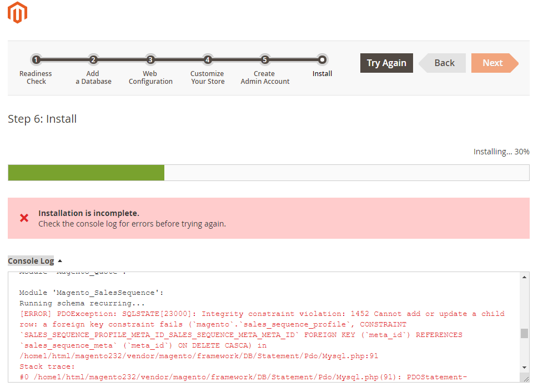Click the Readiness Check step label
Image resolution: width=538 pixels, height=392 pixels.
tap(36, 78)
